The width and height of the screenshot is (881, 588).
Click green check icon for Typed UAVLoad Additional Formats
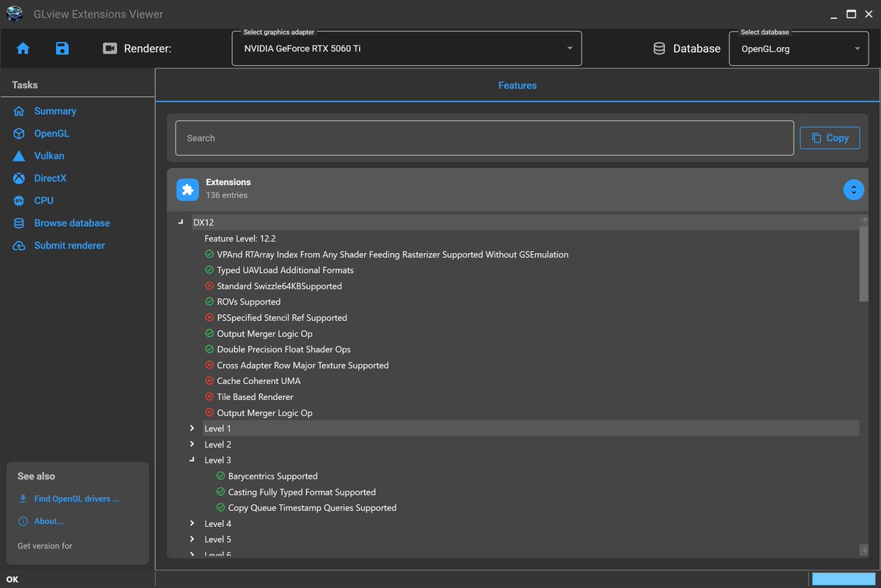point(209,270)
